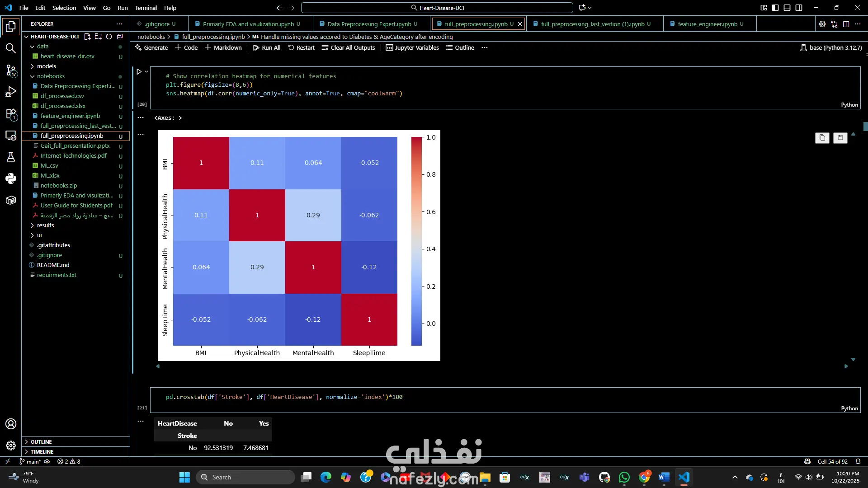Click the run cell play button
Image resolution: width=868 pixels, height=488 pixels.
click(x=139, y=71)
